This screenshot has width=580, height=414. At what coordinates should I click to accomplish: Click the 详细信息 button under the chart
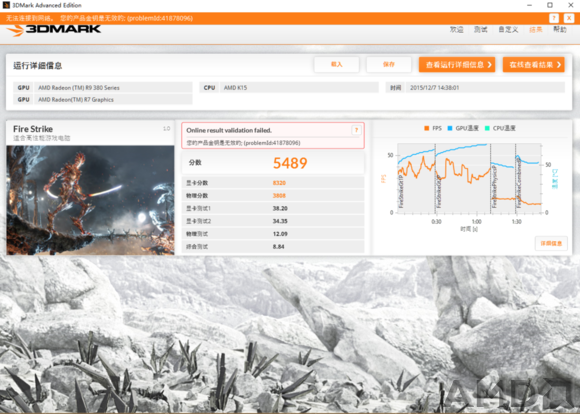pyautogui.click(x=551, y=243)
